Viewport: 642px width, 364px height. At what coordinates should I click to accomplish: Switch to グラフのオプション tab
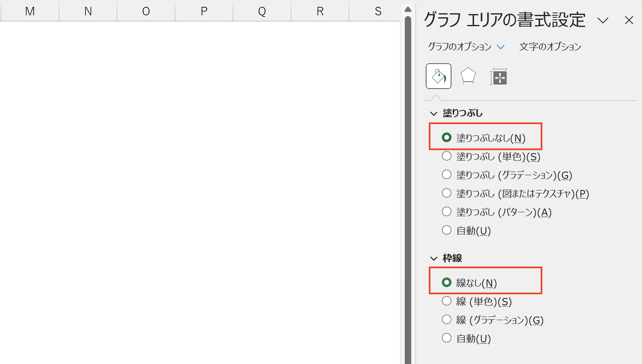point(460,47)
